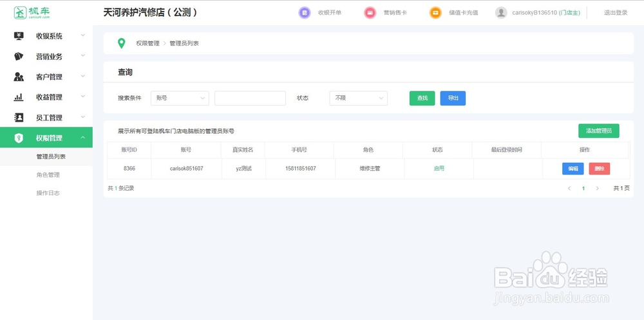The height and width of the screenshot is (320, 644).
Task: Click 权限管理 in the breadcrumb
Action: [x=148, y=43]
